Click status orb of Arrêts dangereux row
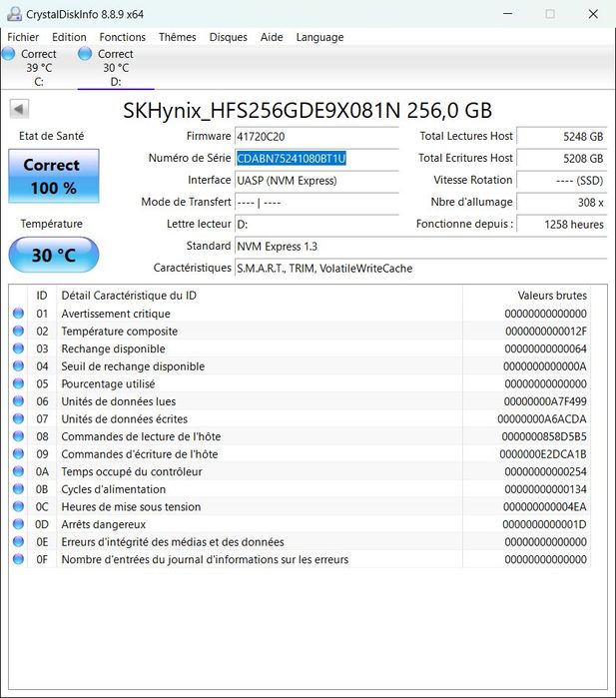Image resolution: width=616 pixels, height=698 pixels. 18,524
